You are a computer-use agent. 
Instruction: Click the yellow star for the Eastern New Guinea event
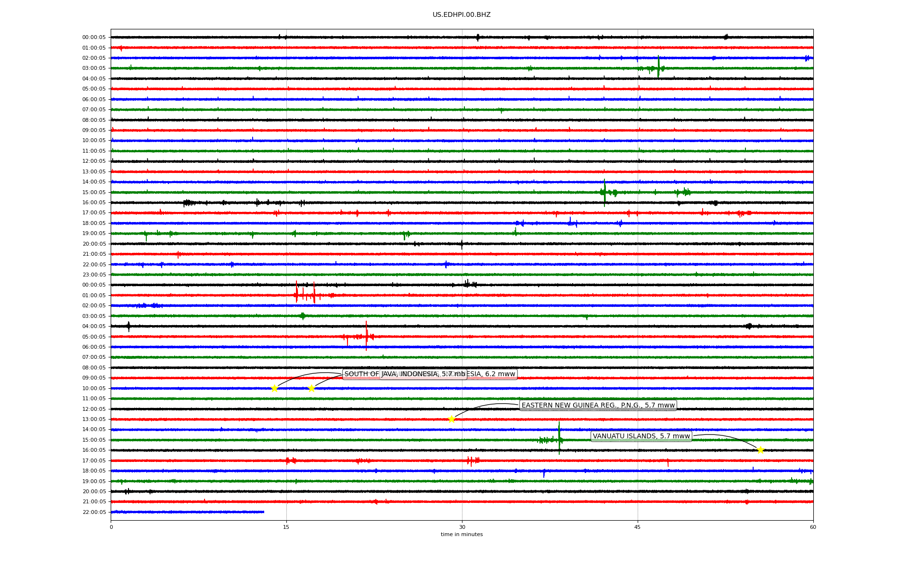[451, 420]
